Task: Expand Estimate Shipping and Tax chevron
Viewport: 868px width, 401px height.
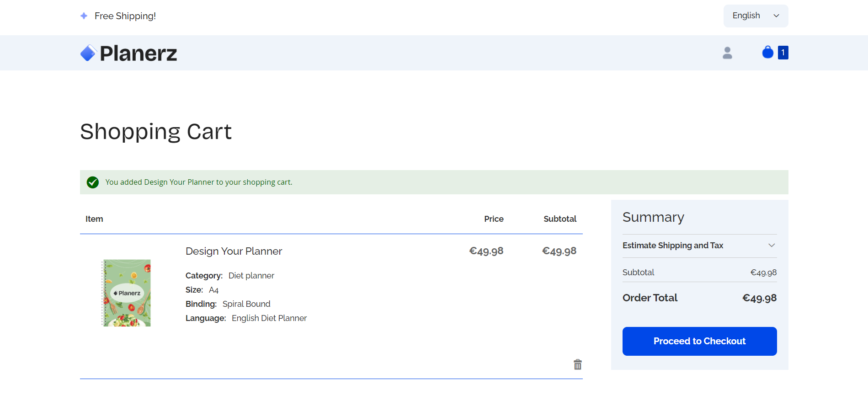Action: pyautogui.click(x=772, y=246)
